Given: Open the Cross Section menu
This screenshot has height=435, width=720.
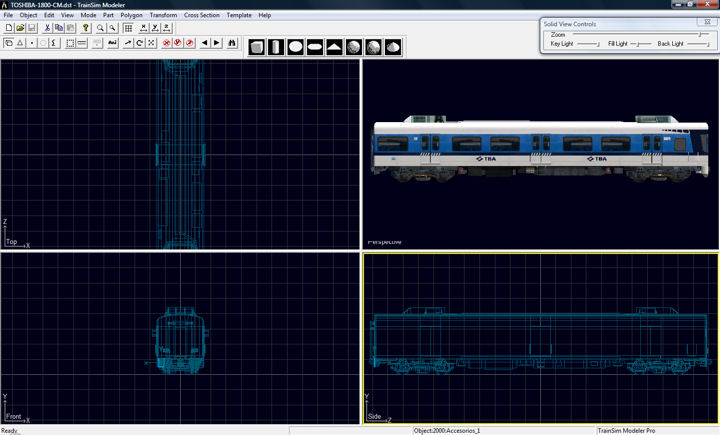Looking at the screenshot, I should (201, 16).
